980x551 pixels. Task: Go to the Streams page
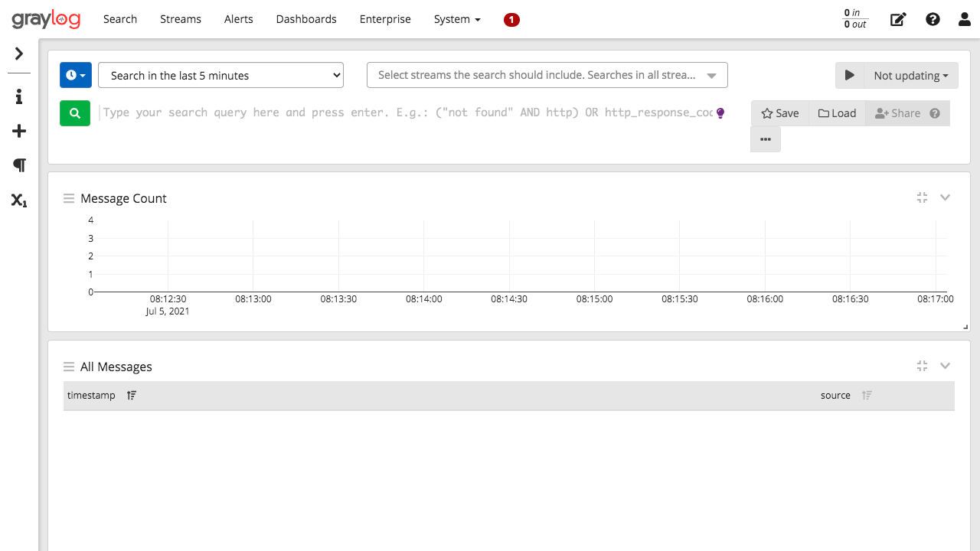(181, 19)
